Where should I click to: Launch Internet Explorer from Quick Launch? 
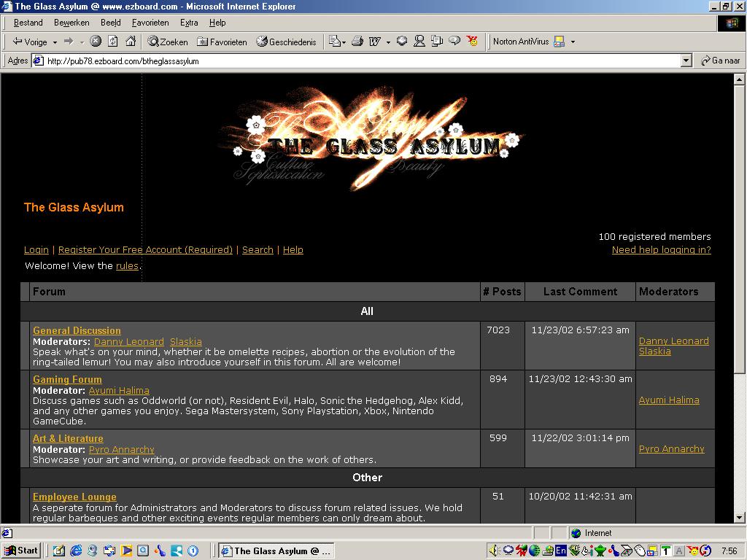(76, 551)
